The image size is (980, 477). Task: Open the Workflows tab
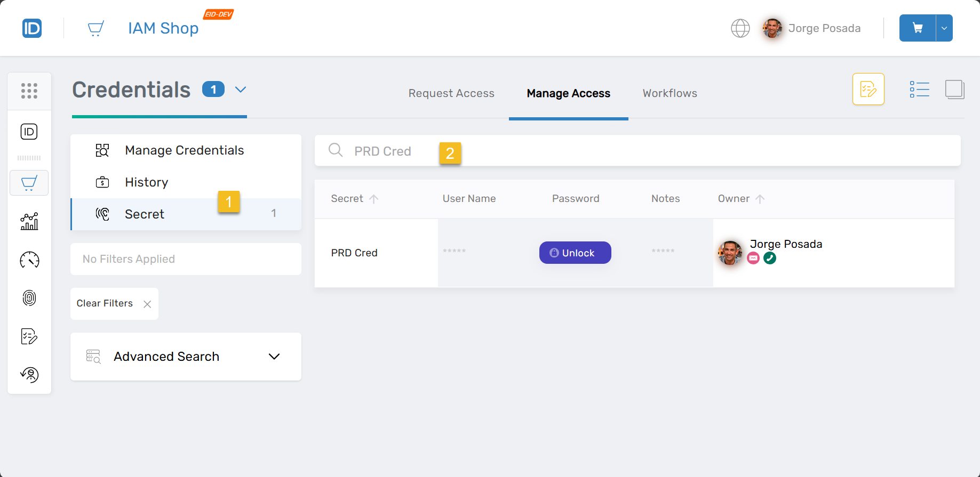coord(670,93)
